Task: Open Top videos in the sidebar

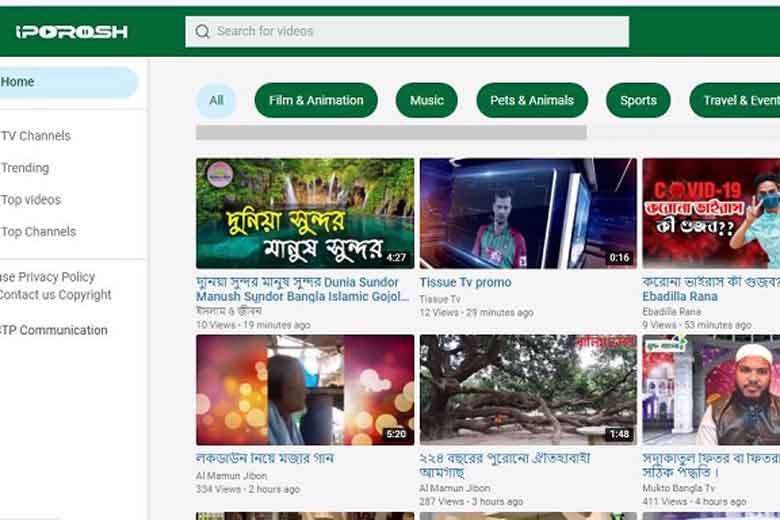Action: [31, 200]
